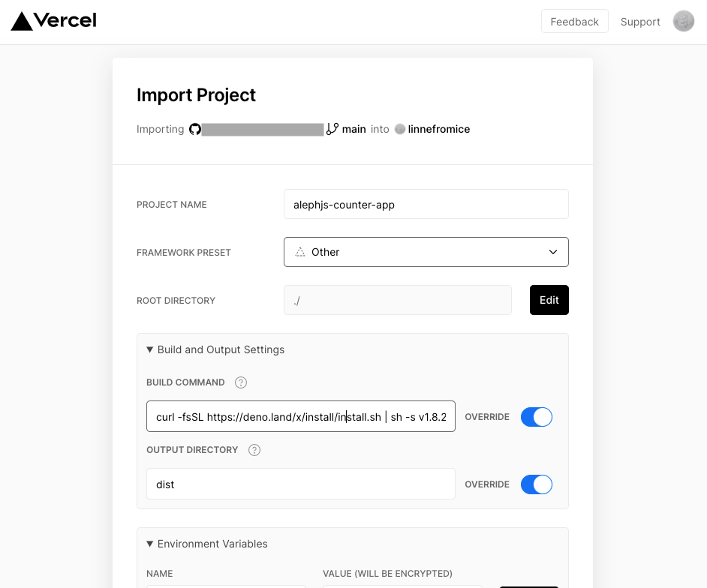This screenshot has width=707, height=588.
Task: Click the Output Directory help question icon
Action: (254, 450)
